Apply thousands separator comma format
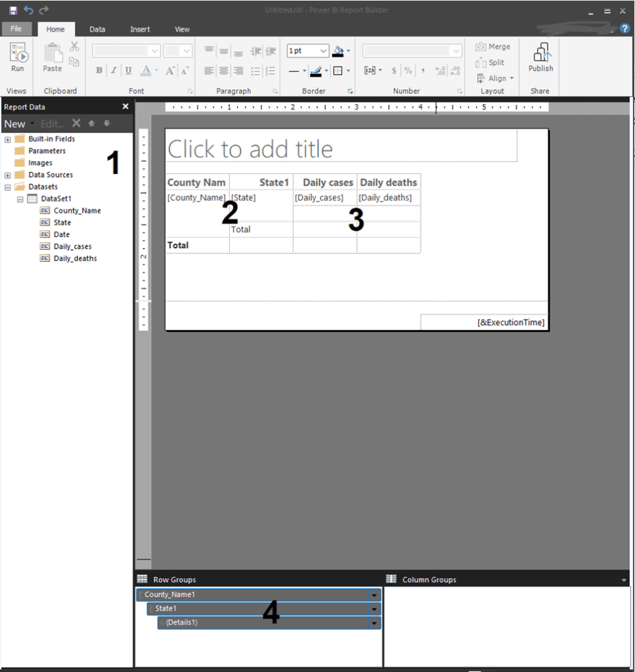The image size is (635, 672). coord(423,71)
